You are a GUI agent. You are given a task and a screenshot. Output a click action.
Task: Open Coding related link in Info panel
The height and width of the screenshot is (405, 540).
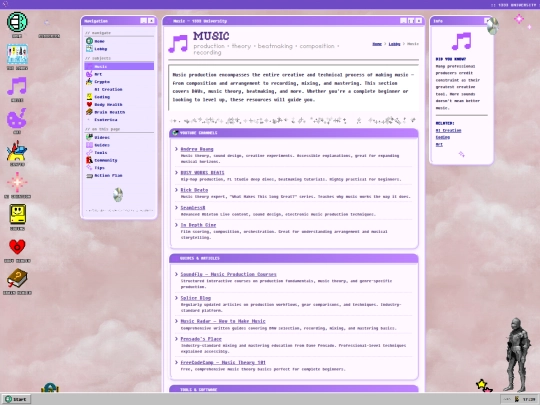(x=443, y=137)
